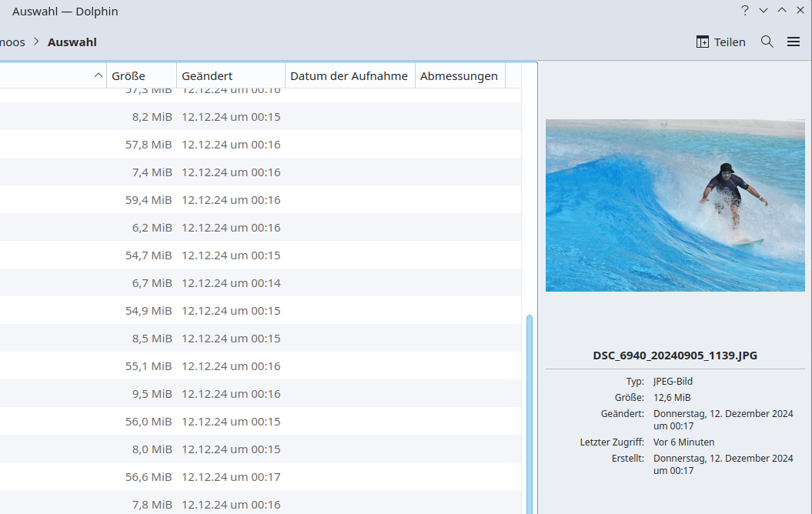The height and width of the screenshot is (514, 812).
Task: Sort by the Geändert column header
Action: (x=231, y=75)
